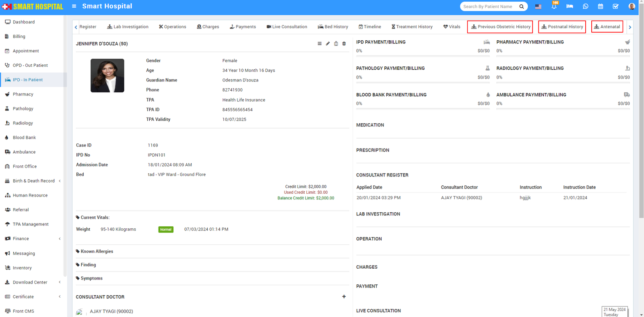Click the US flag language selector
The image size is (644, 317).
pyautogui.click(x=538, y=6)
